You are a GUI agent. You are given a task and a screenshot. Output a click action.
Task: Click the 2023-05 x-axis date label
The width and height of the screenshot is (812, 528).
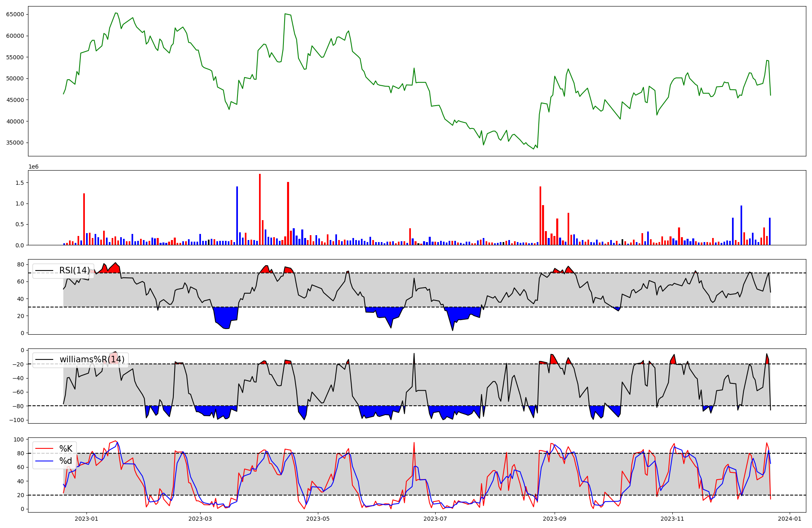[x=318, y=519]
